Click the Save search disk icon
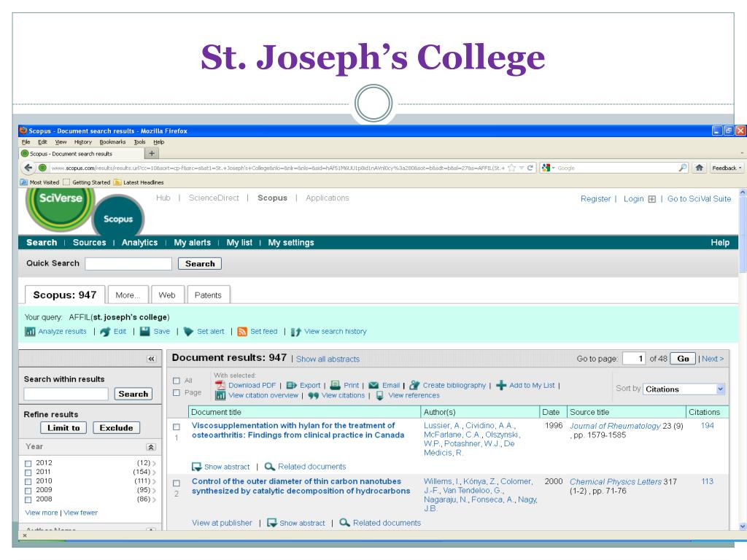The width and height of the screenshot is (747, 560). (x=145, y=332)
